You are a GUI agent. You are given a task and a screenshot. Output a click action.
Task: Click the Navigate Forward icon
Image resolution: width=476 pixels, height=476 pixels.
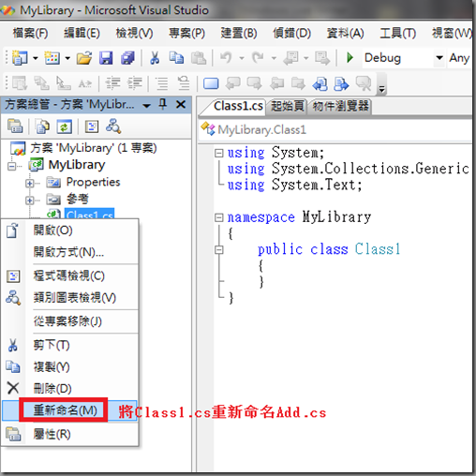click(322, 58)
